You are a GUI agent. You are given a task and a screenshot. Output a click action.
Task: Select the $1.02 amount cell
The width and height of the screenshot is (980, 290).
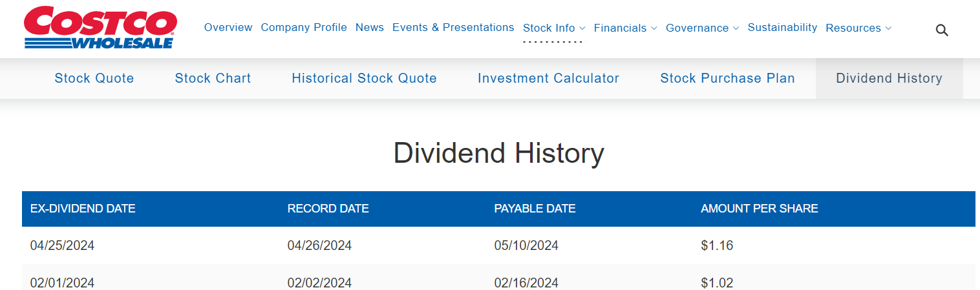click(717, 283)
